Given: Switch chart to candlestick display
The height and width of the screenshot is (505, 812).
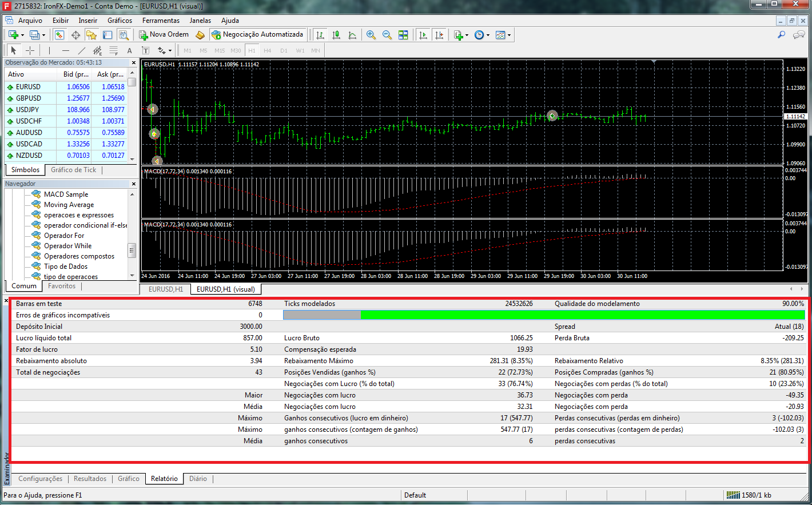Looking at the screenshot, I should click(336, 35).
